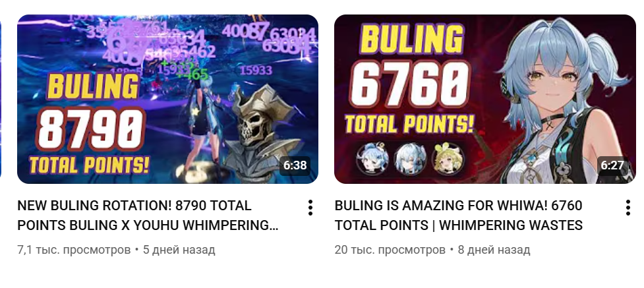
Task: Click the 6:38 duration badge
Action: tap(295, 165)
